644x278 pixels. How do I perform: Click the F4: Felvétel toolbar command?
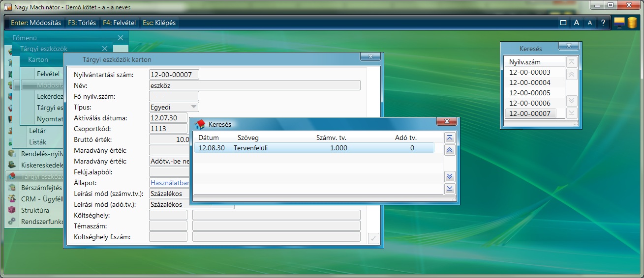click(x=120, y=23)
